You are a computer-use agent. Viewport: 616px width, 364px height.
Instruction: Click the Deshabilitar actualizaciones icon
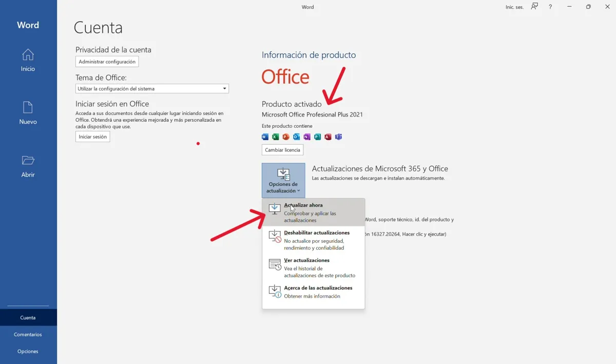click(275, 236)
